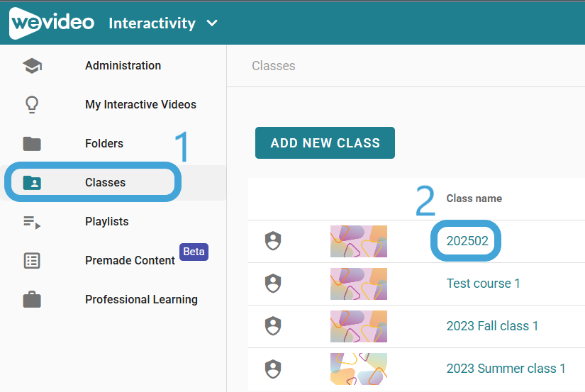Select the 2023 Fall class 1 link
585x392 pixels.
(x=493, y=326)
